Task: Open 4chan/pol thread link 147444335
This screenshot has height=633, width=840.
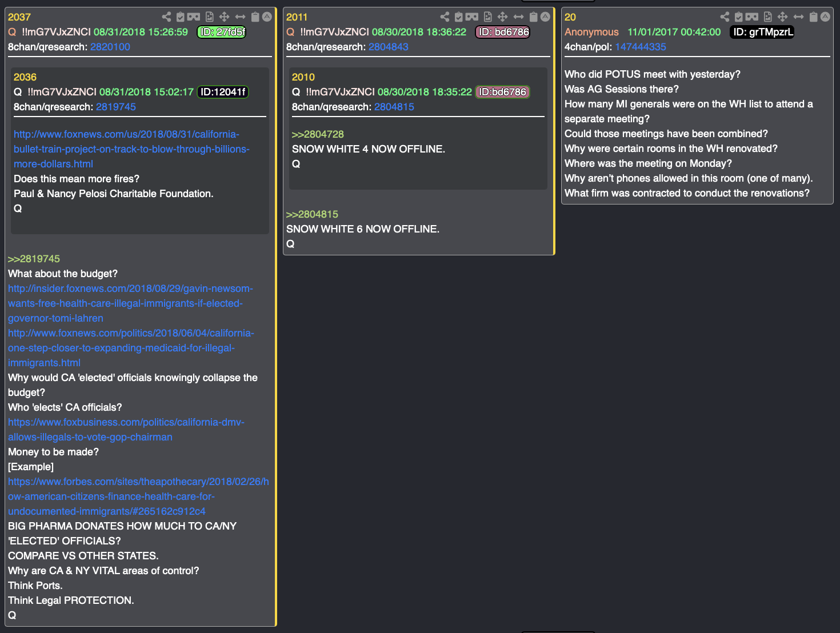Action: coord(641,47)
